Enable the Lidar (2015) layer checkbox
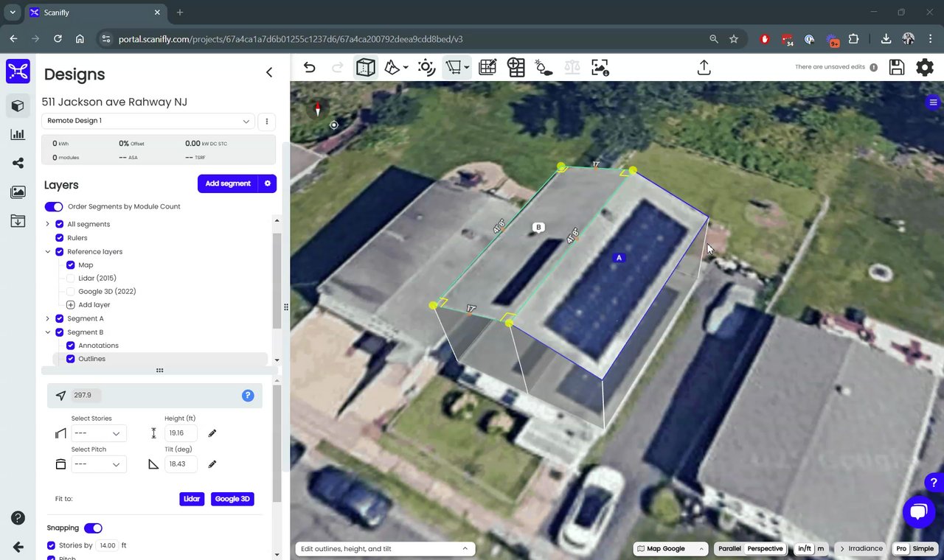 [x=71, y=279]
